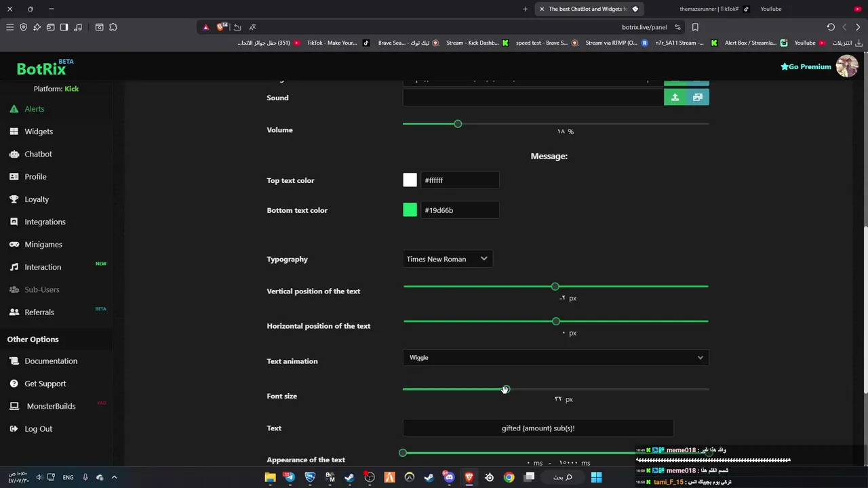Click the media music note icon
The image size is (868, 488).
click(x=78, y=27)
